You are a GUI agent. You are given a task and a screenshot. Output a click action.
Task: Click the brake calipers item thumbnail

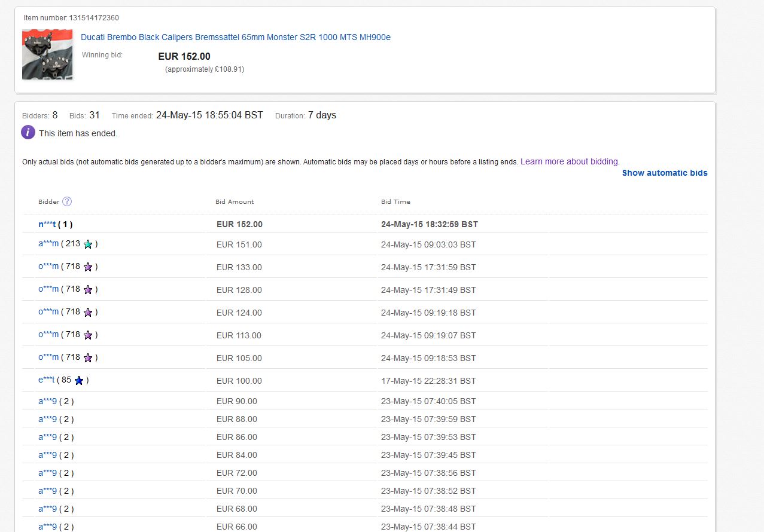(x=47, y=54)
